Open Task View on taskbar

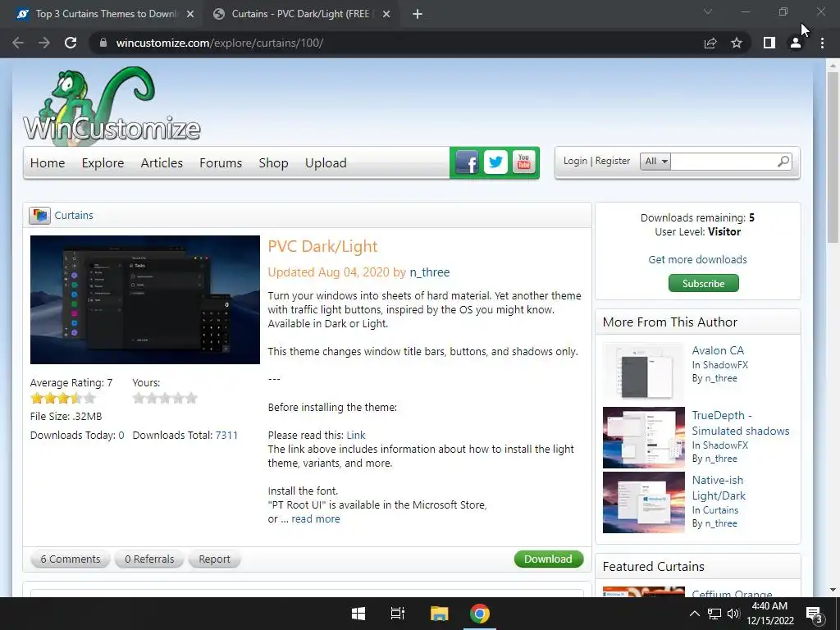click(x=398, y=614)
